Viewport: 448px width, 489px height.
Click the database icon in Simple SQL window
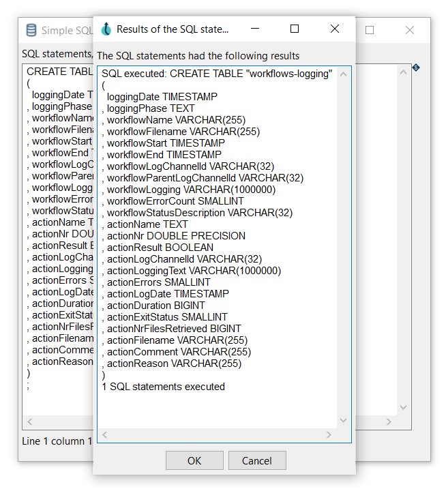point(31,31)
